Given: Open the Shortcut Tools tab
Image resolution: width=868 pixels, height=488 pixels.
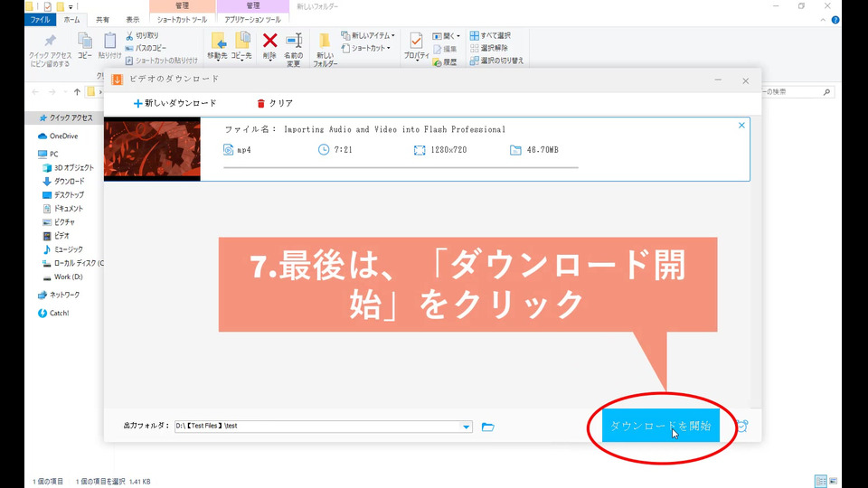Looking at the screenshot, I should coord(182,19).
